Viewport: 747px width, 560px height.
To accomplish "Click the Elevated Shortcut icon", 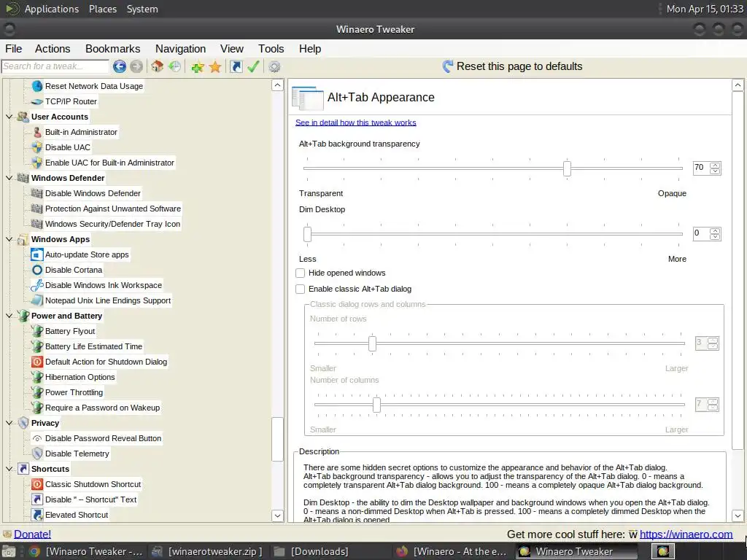I will (x=37, y=515).
